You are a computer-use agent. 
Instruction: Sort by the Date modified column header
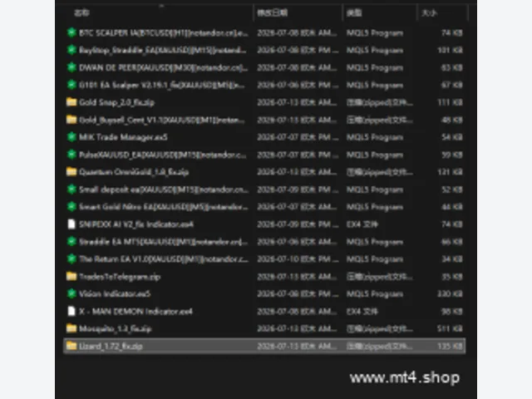tap(273, 13)
